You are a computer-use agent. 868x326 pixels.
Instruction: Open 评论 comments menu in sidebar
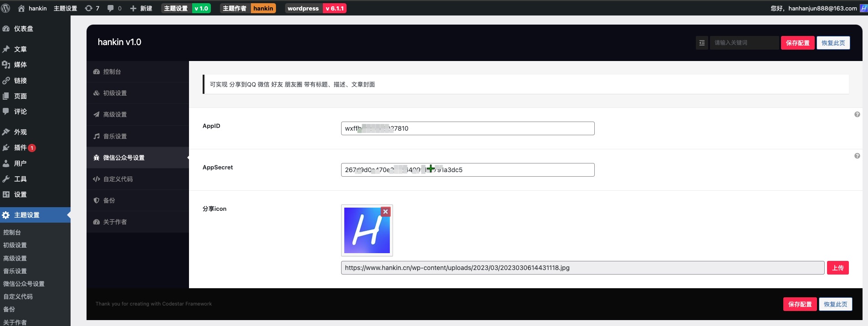tap(35, 112)
